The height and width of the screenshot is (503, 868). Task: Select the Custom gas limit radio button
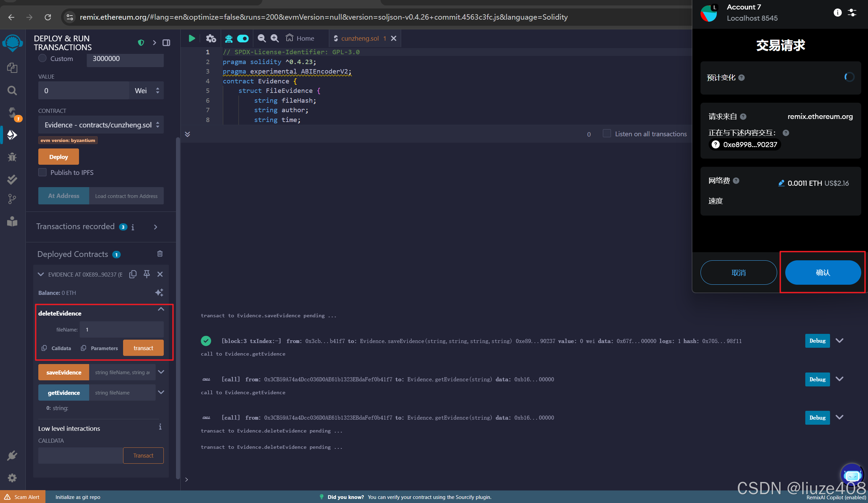click(42, 58)
